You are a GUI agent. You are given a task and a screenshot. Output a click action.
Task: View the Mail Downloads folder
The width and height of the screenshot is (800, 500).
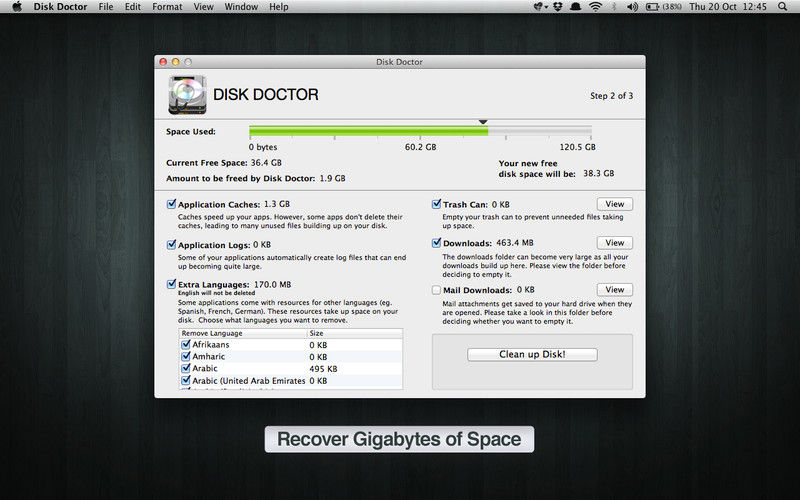[x=615, y=290]
